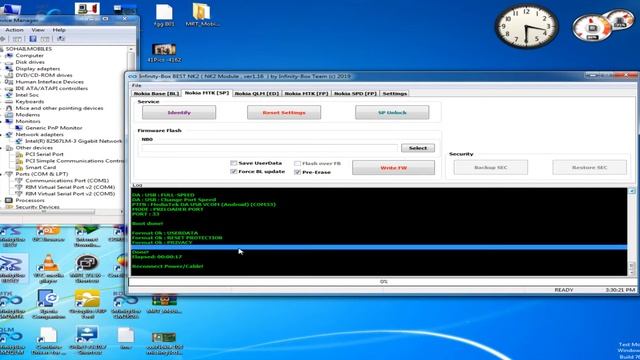640x360 pixels.
Task: Select the IDE ATA/ATAPI controllers row
Action: tap(51, 88)
